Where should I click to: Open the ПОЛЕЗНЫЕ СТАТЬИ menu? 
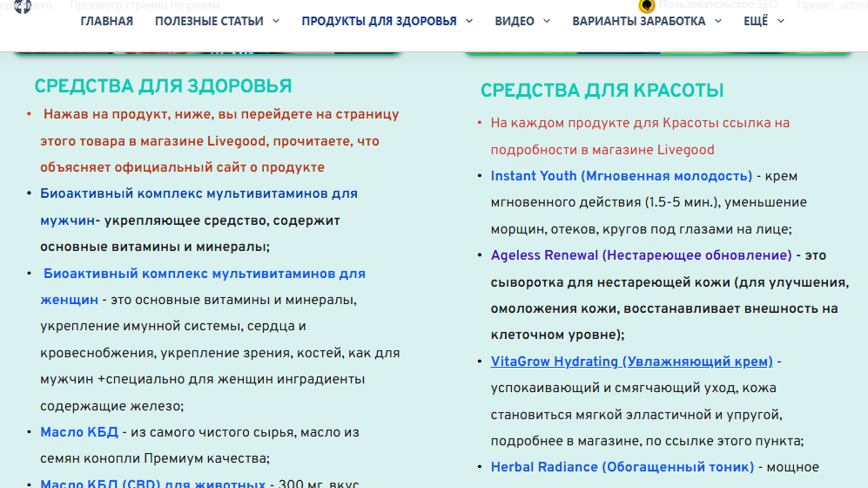tap(209, 21)
